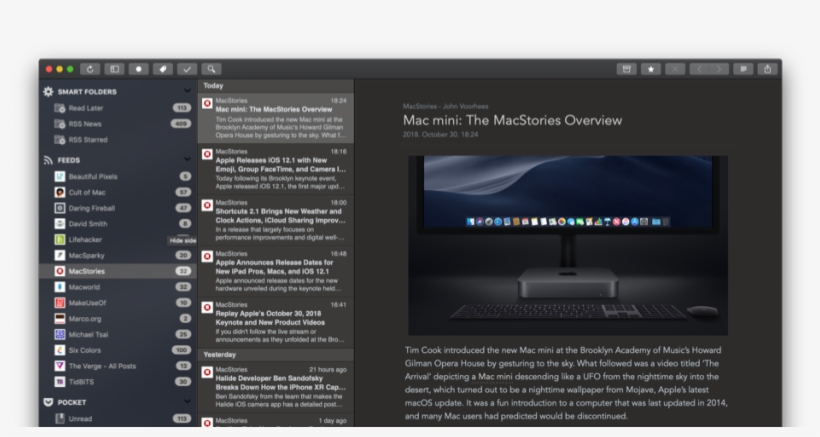Open 'Replay Apple's October 30, 2018 Keynote' article

point(276,322)
